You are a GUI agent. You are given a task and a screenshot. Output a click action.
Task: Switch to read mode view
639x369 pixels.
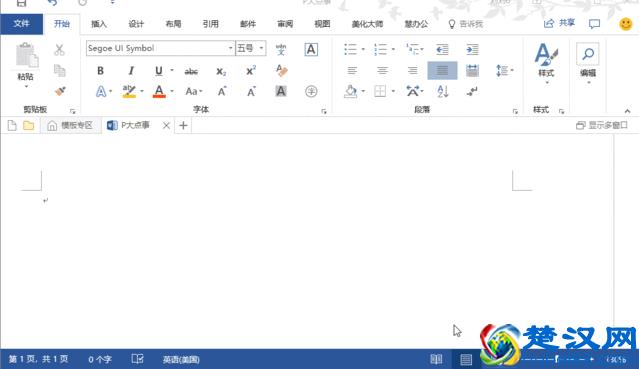436,359
